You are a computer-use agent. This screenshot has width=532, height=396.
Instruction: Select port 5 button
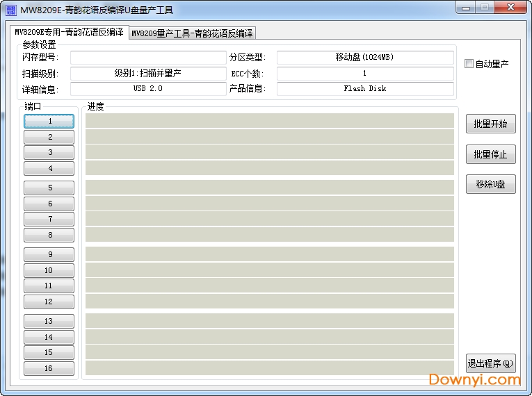[49, 188]
